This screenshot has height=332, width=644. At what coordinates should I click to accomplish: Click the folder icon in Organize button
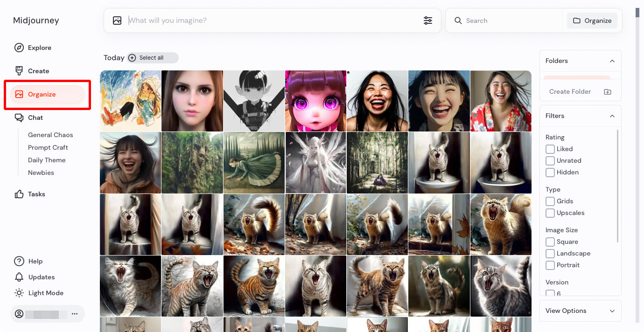(x=577, y=21)
